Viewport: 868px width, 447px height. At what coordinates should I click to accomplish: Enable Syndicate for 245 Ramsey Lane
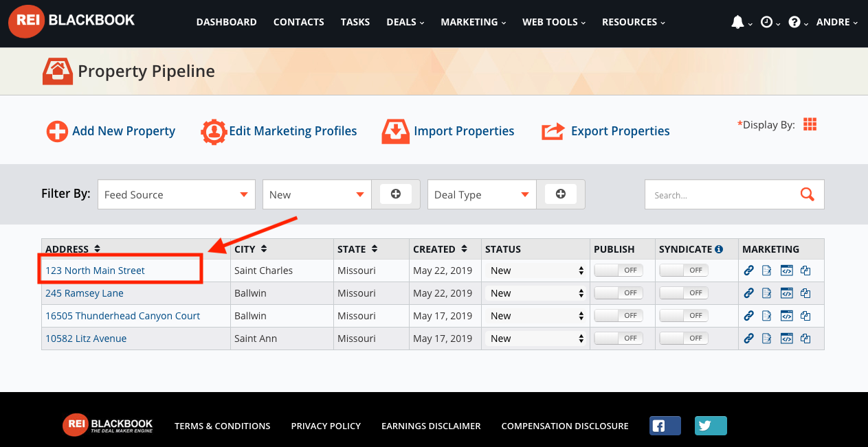point(684,293)
